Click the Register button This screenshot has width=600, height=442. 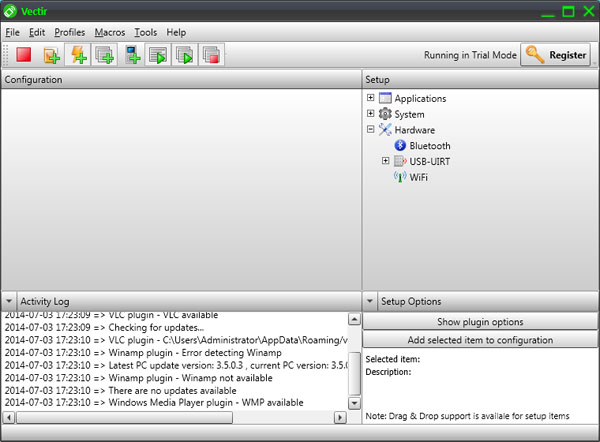pyautogui.click(x=556, y=56)
